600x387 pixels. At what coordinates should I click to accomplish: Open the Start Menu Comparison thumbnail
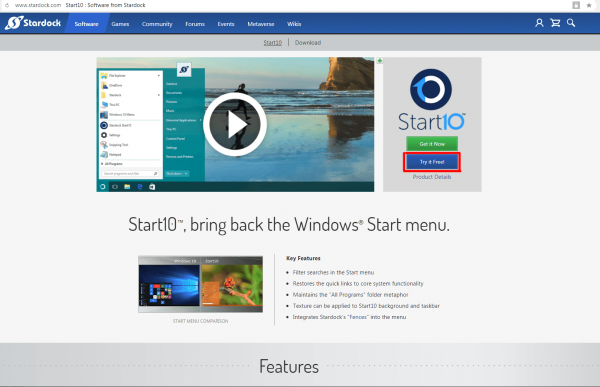[x=201, y=284]
